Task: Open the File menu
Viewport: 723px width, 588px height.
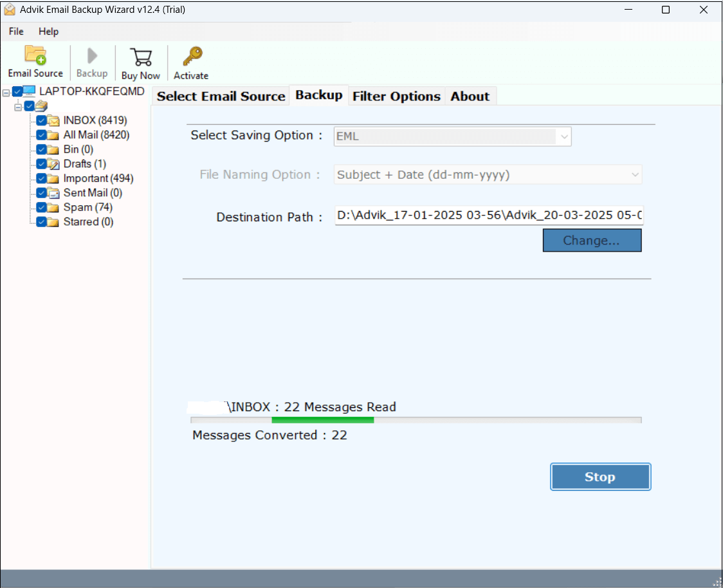Action: tap(16, 32)
